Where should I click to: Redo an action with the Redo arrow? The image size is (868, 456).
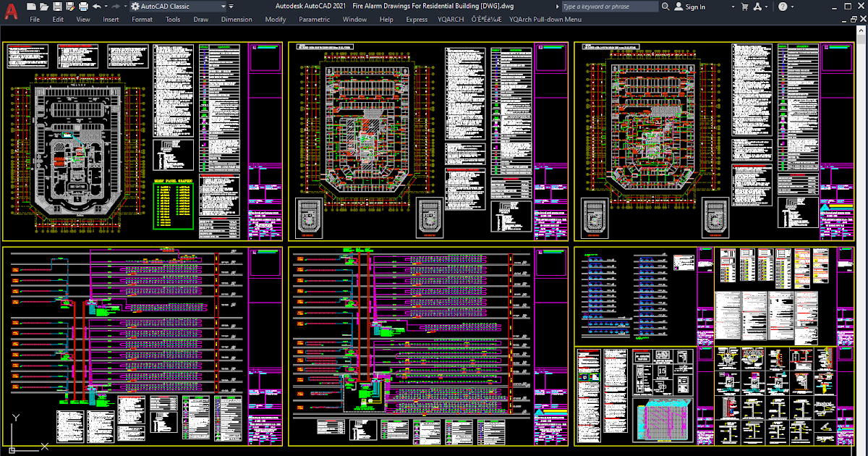click(x=116, y=7)
